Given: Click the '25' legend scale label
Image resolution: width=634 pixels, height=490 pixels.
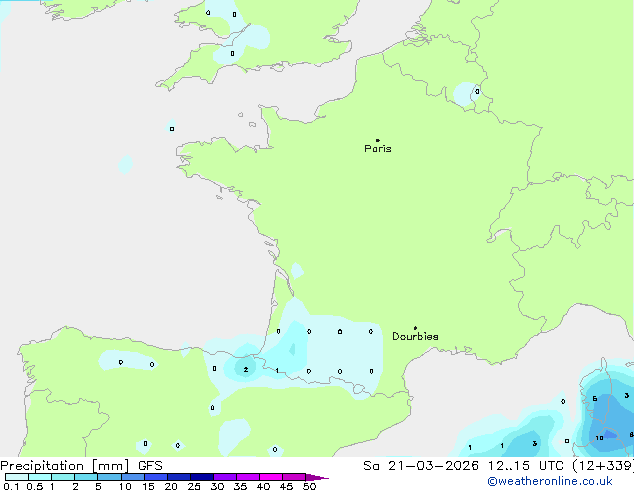Looking at the screenshot, I should 194,486.
